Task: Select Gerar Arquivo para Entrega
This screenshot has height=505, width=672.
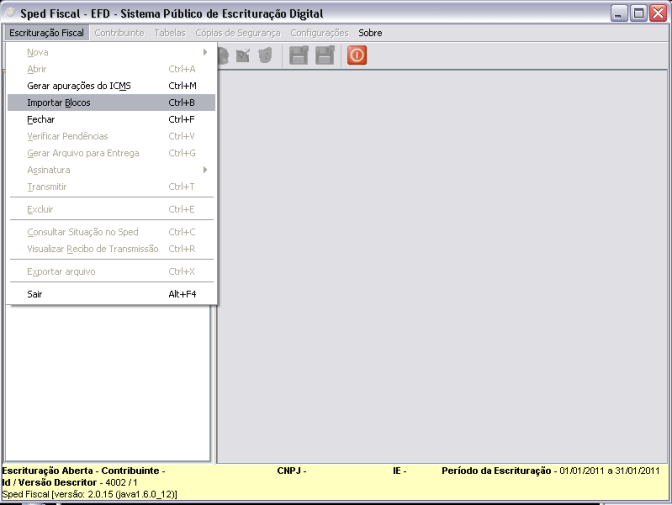Action: pyautogui.click(x=111, y=153)
